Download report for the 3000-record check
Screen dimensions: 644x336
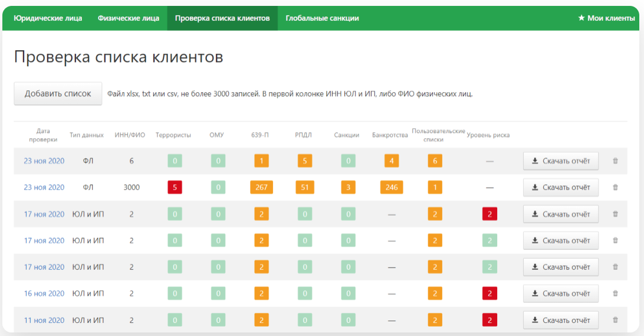(560, 187)
